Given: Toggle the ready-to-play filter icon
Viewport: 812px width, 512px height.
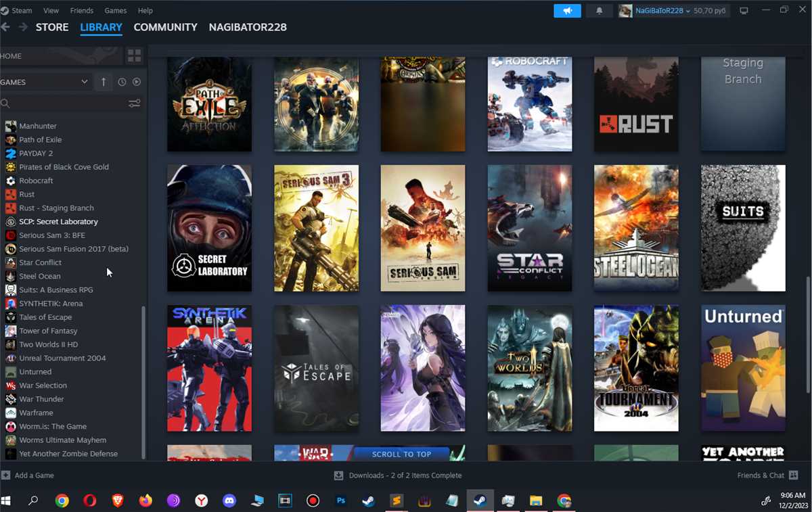Looking at the screenshot, I should pos(137,82).
